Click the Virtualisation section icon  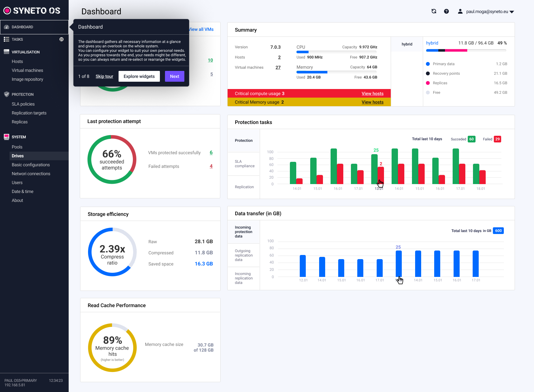click(6, 52)
